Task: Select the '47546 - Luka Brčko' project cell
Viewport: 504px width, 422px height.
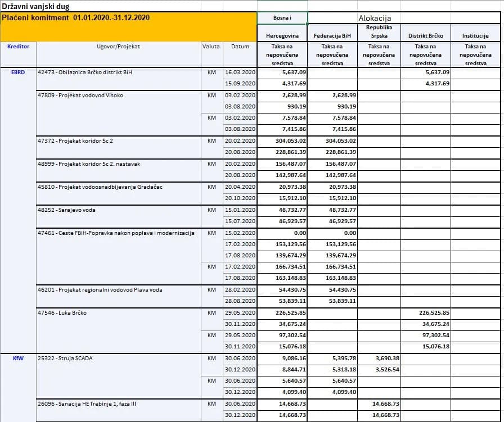Action: pos(119,330)
